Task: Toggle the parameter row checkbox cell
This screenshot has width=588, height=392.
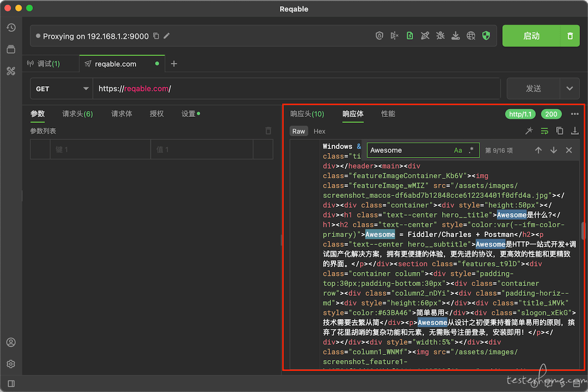Action: (40, 149)
